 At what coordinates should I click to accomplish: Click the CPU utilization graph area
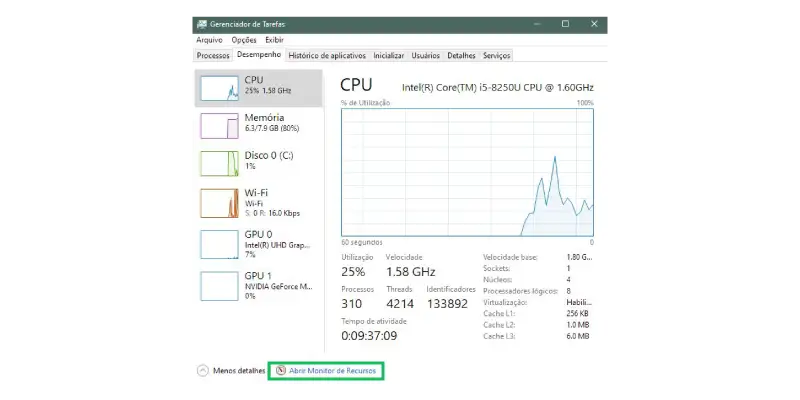pos(467,172)
